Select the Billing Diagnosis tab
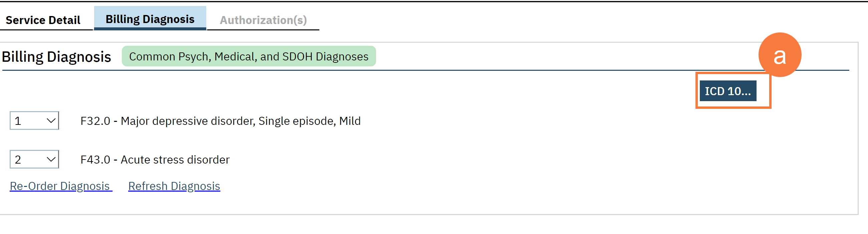The image size is (868, 234). click(150, 19)
